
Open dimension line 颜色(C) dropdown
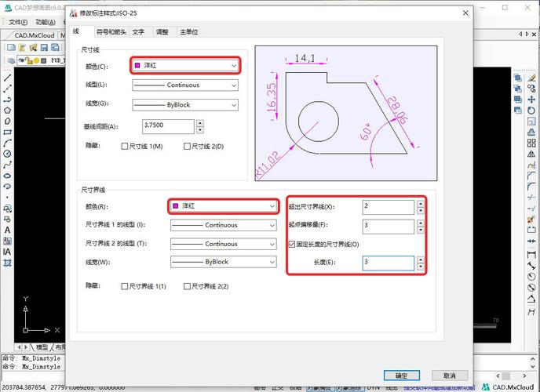(185, 65)
